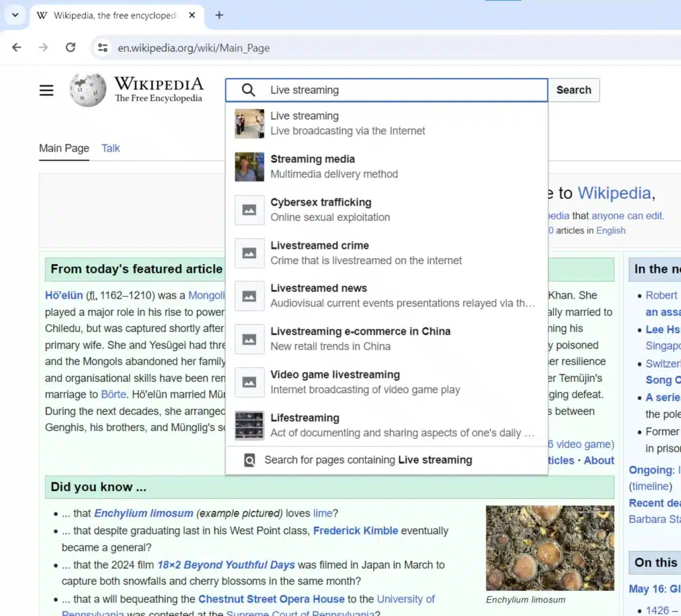This screenshot has height=616, width=681.
Task: Click the 'Wikipedia' link in welcome banner
Action: [x=614, y=194]
